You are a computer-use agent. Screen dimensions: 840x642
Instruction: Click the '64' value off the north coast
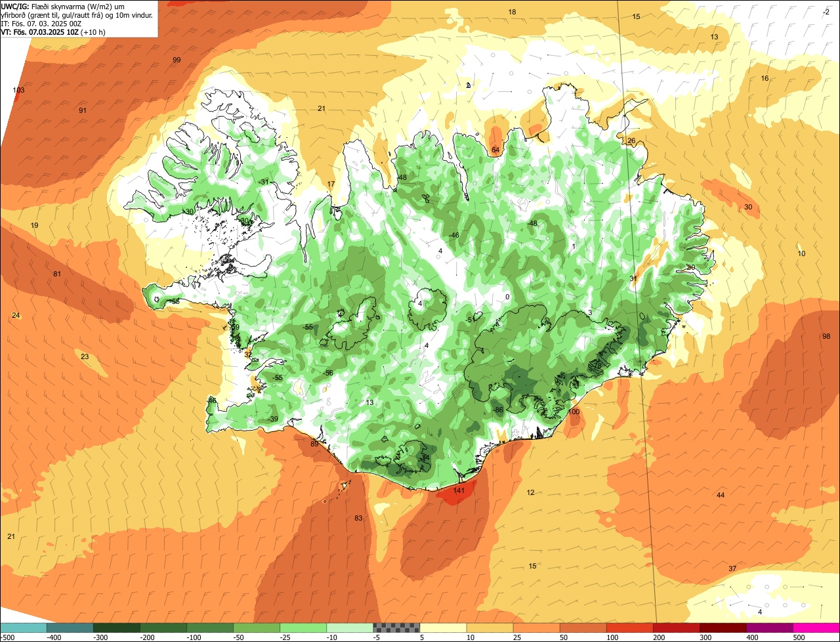tap(495, 150)
